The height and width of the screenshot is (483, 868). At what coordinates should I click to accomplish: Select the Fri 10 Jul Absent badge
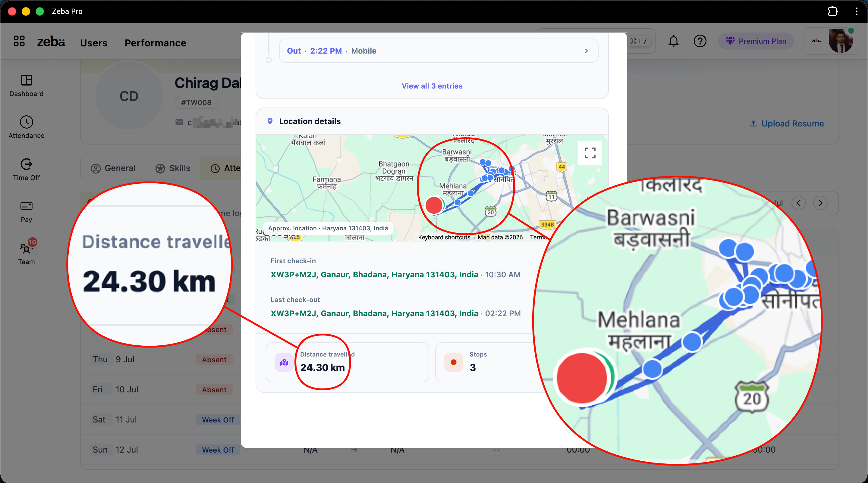pos(214,390)
